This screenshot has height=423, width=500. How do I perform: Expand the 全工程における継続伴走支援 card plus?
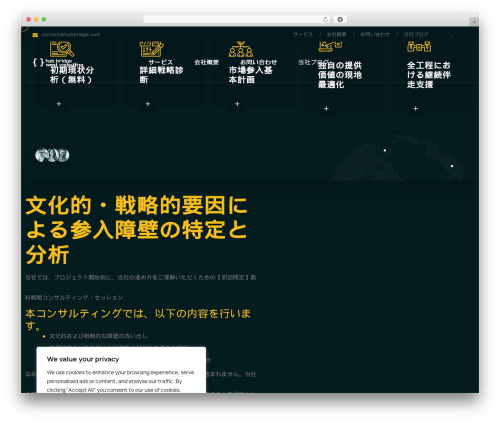[x=415, y=109]
